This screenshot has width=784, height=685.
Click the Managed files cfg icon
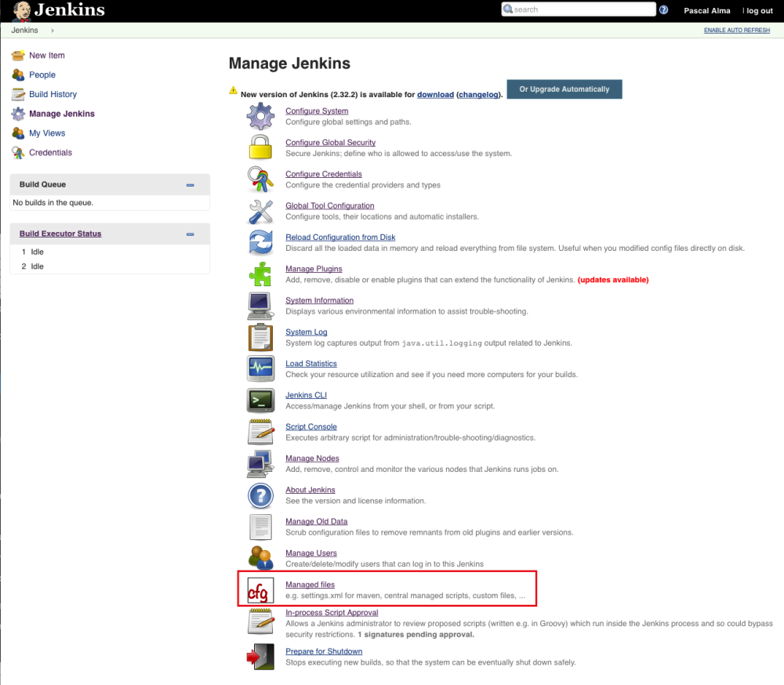(260, 590)
